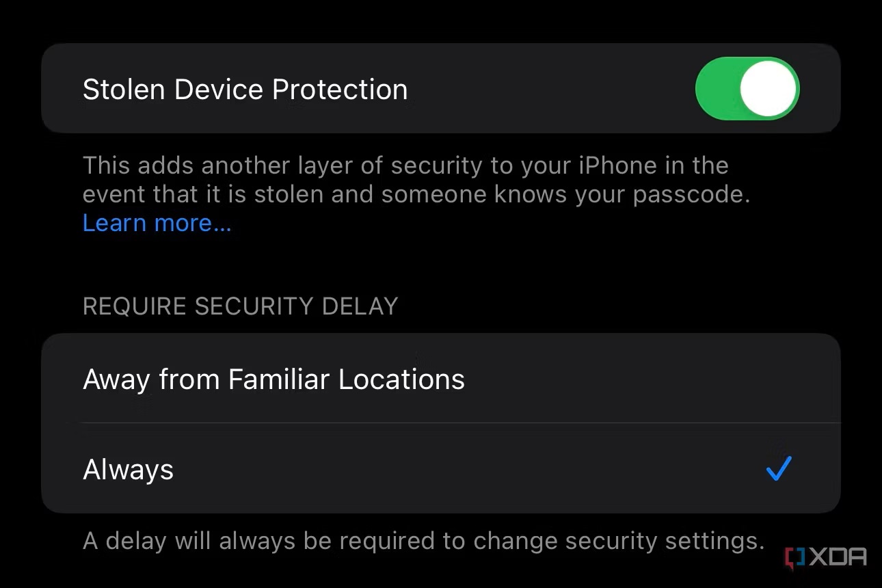The image size is (882, 588).
Task: Click the green track of the protection toggle
Action: 717,89
